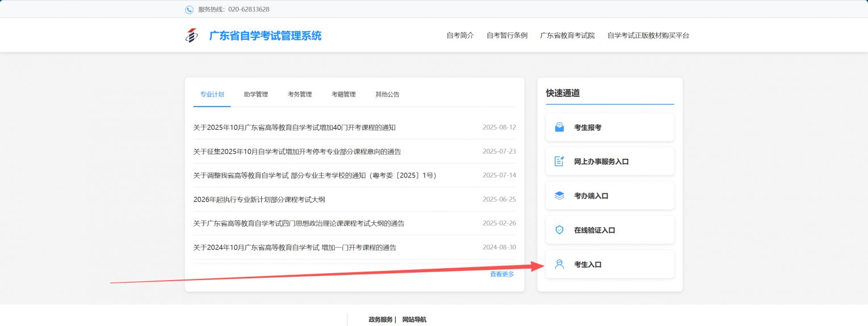868x326 pixels.
Task: Switch to the 考务管理 tab
Action: [300, 95]
